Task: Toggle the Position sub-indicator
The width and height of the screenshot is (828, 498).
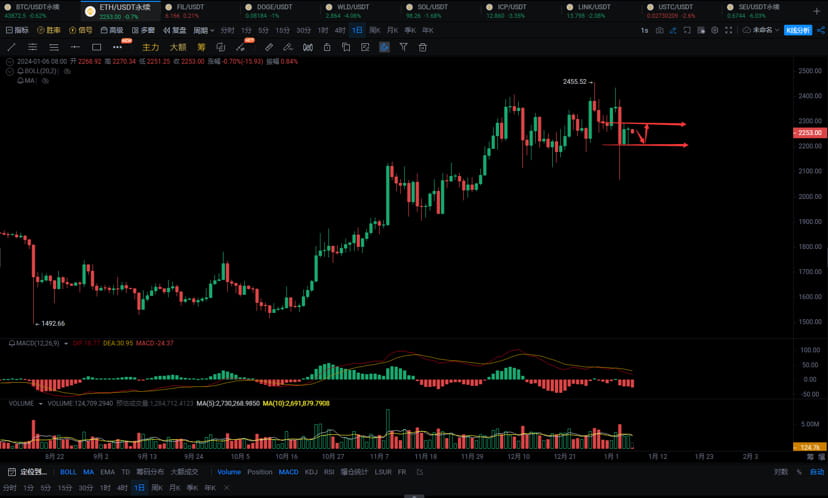Action: coord(260,472)
